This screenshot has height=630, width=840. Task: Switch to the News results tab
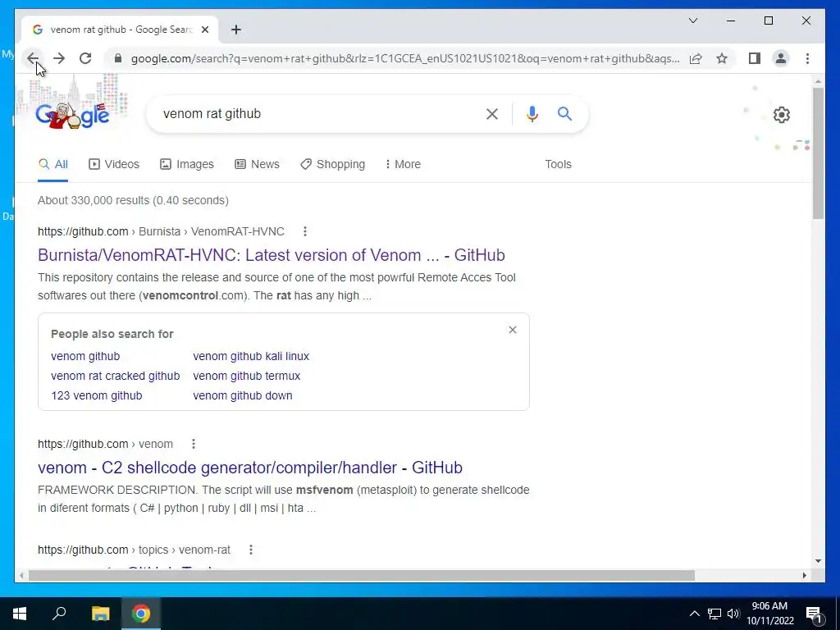point(257,164)
